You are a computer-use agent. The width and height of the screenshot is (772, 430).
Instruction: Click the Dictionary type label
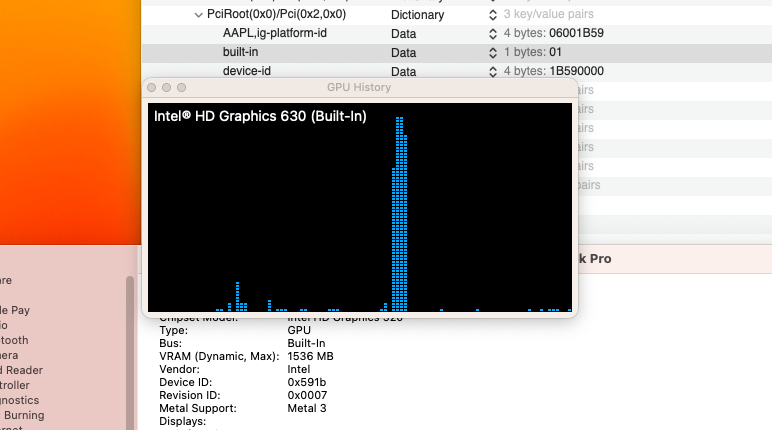[x=418, y=15]
